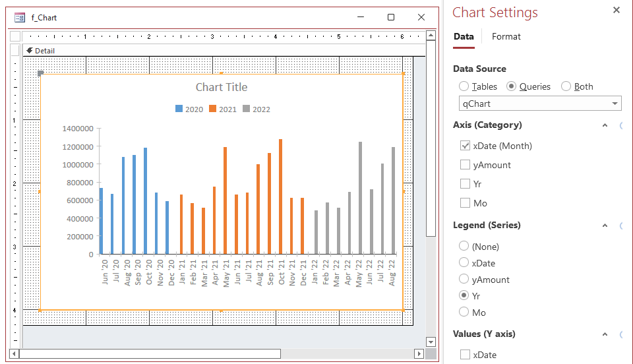Select the Data tab
This screenshot has width=633, height=364.
click(x=464, y=37)
